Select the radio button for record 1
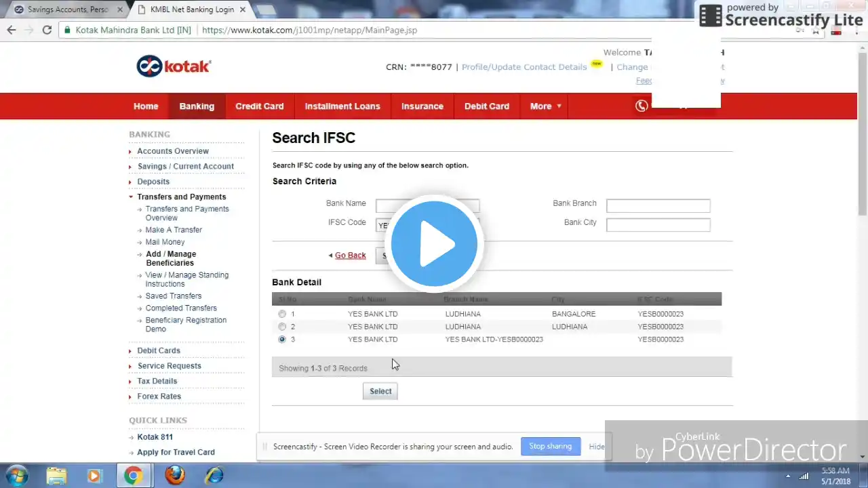 [x=282, y=314]
